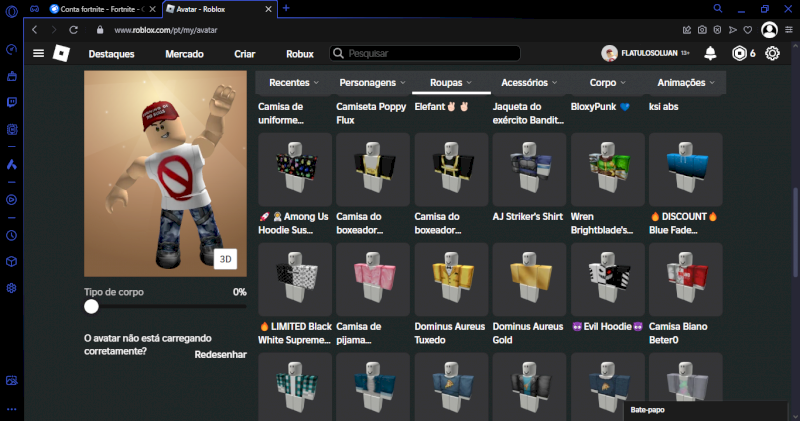Open the Robux balance icon
The width and height of the screenshot is (800, 421).
pos(739,53)
